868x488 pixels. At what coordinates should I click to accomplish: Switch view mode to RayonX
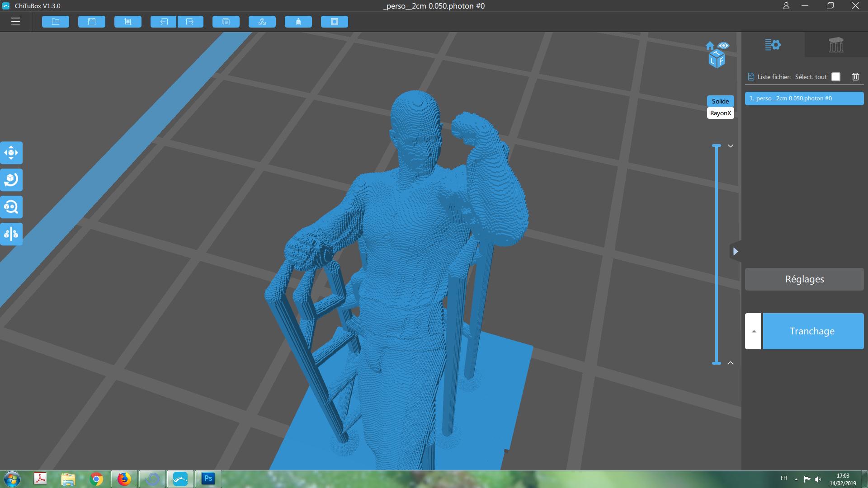(720, 113)
